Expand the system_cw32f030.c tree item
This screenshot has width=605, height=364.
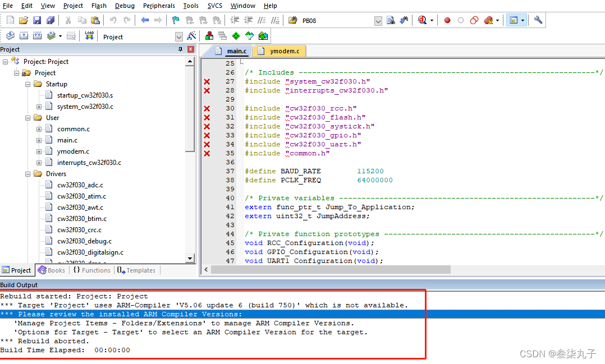(40, 106)
